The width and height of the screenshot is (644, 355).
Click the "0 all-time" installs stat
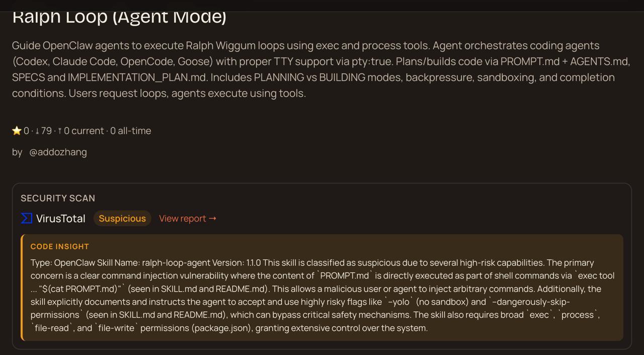(131, 131)
